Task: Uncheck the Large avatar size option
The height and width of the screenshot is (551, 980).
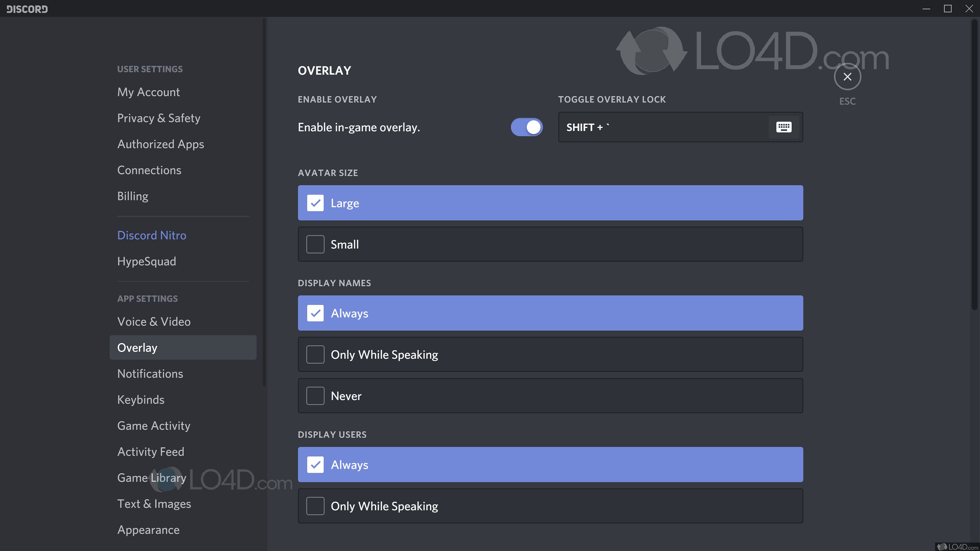Action: pyautogui.click(x=315, y=203)
